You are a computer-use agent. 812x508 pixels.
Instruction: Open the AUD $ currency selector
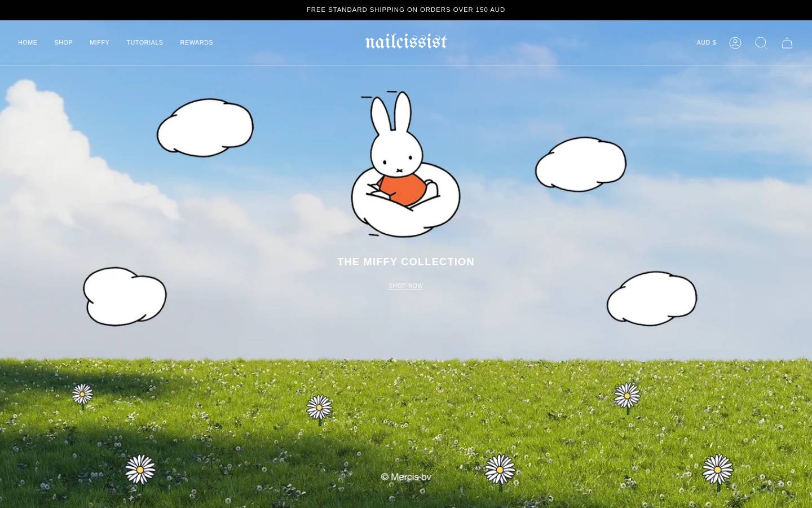[x=706, y=43]
